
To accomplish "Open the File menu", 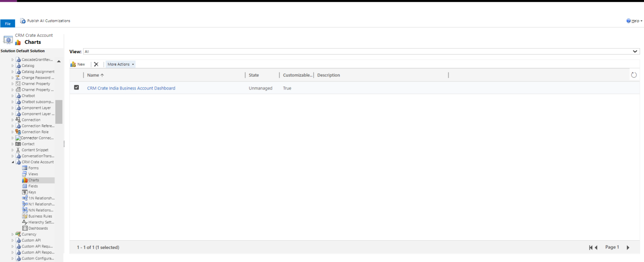I will [8, 23].
